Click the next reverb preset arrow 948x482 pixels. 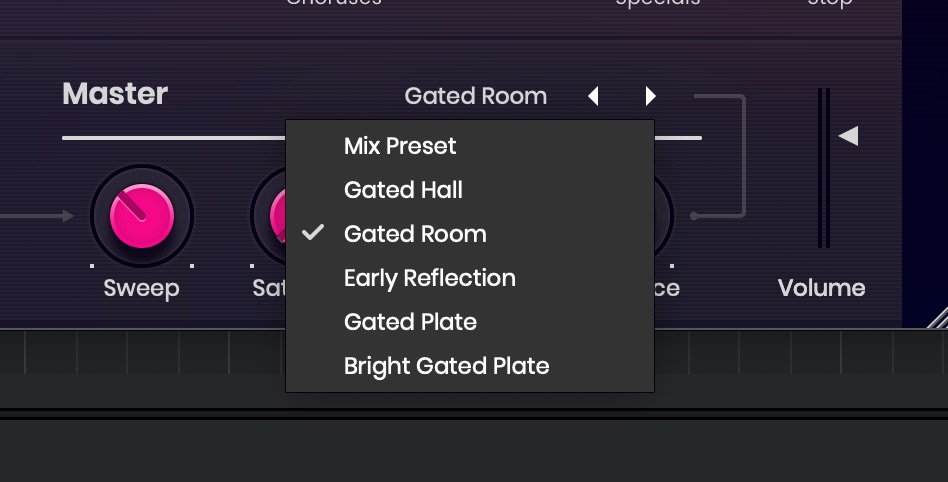[651, 96]
